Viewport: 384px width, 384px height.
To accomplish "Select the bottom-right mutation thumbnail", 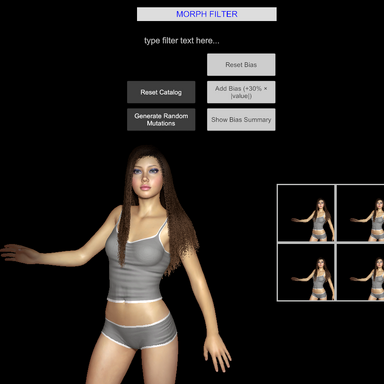I will click(x=361, y=272).
